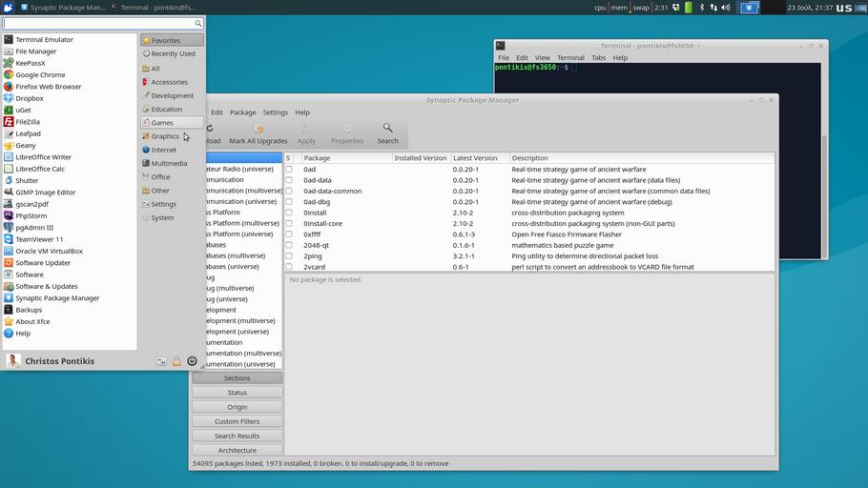This screenshot has width=868, height=488.
Task: Click the volume speaker icon in the panel
Action: point(725,8)
